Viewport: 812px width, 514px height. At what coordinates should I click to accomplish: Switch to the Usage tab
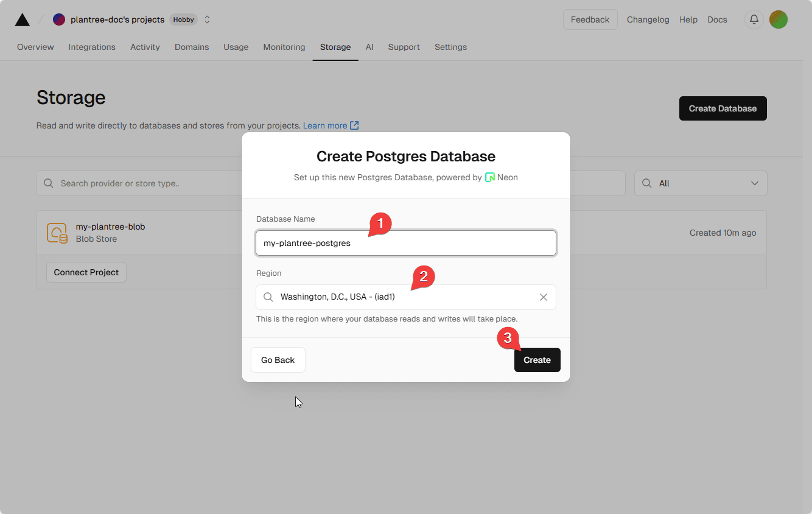point(236,47)
